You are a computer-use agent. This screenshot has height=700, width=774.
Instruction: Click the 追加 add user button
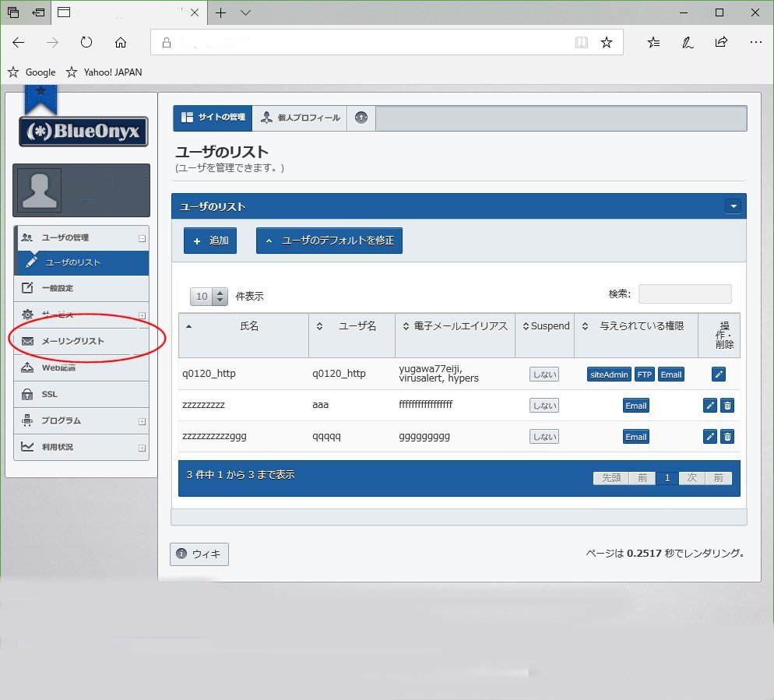click(209, 241)
